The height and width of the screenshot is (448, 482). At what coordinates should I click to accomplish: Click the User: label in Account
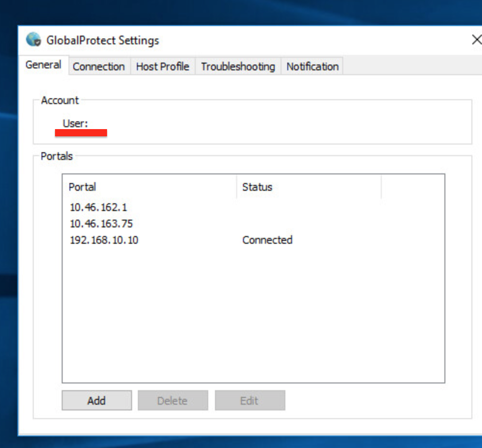point(75,123)
